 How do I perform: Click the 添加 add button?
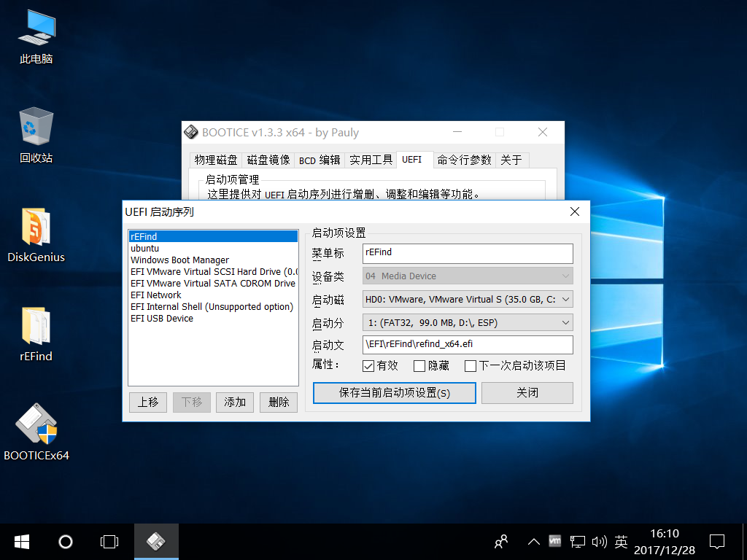coord(235,402)
